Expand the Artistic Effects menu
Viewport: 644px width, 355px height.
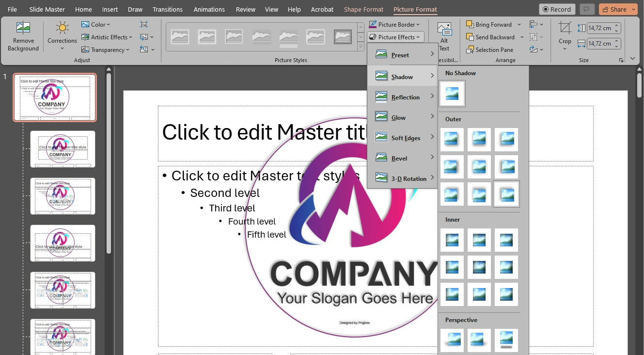coord(107,37)
